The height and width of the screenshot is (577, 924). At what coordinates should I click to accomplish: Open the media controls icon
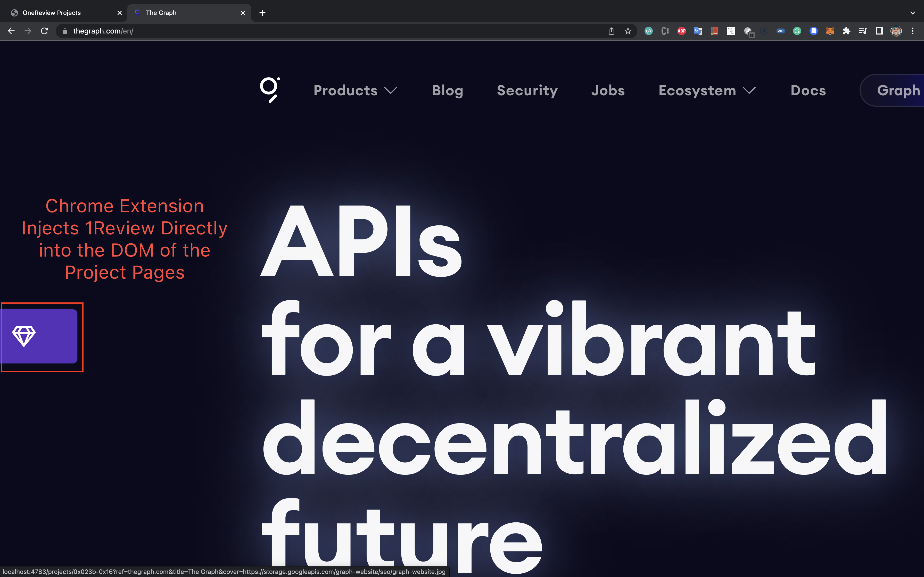pos(863,31)
